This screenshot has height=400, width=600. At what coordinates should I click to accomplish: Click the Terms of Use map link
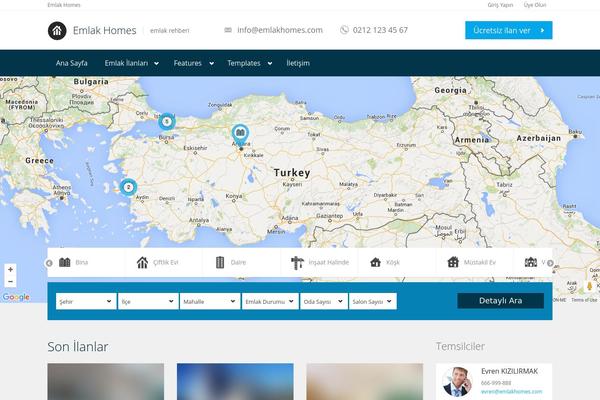584,300
